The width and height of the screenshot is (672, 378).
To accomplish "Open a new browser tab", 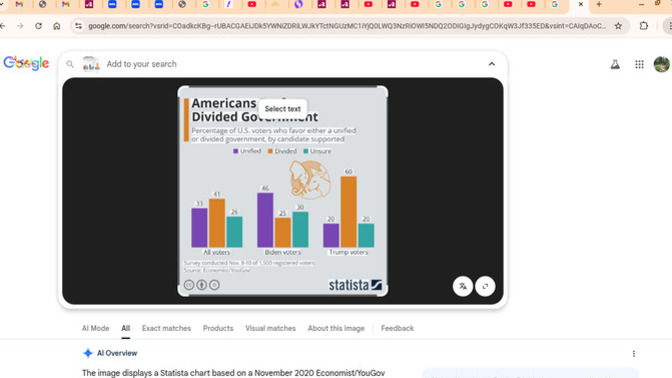I will (x=599, y=4).
